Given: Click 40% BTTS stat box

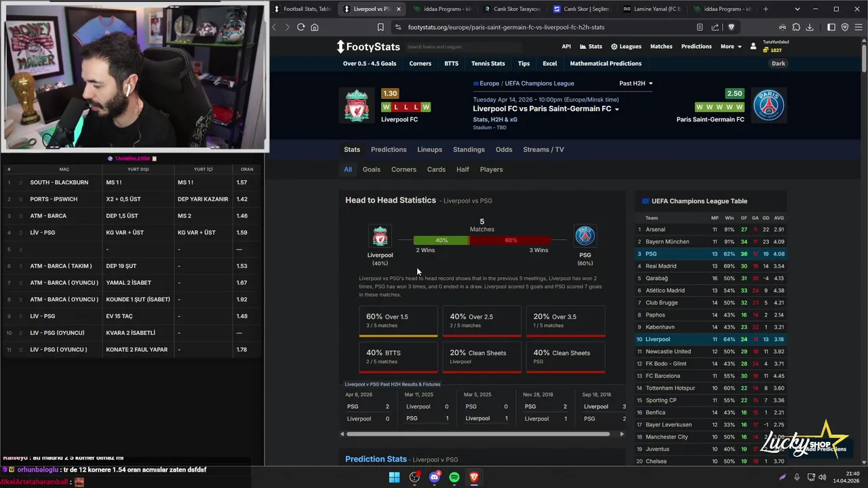Looking at the screenshot, I should coord(398,357).
